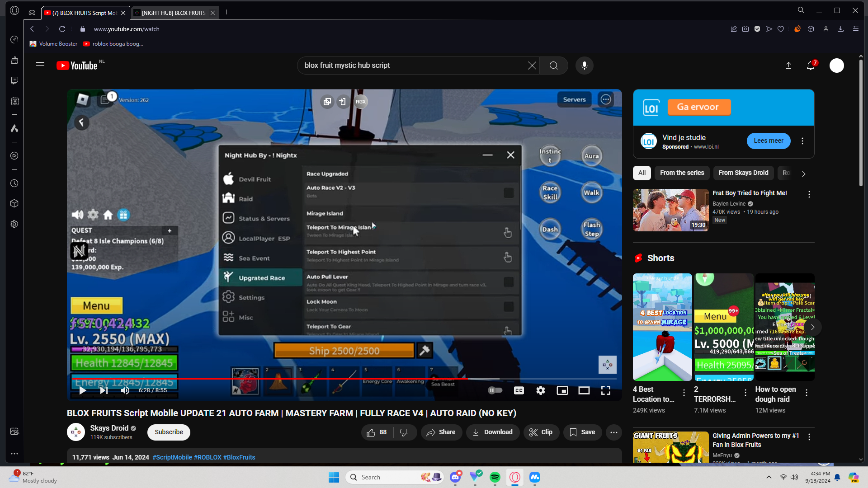Show next Shorts with the arrow
The image size is (868, 488).
[812, 327]
